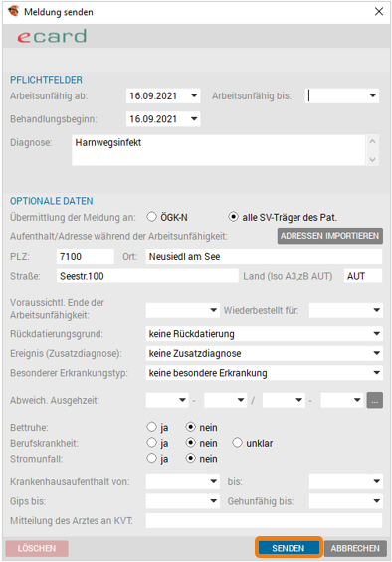Click the Straße field with Seestr.100

(x=147, y=276)
